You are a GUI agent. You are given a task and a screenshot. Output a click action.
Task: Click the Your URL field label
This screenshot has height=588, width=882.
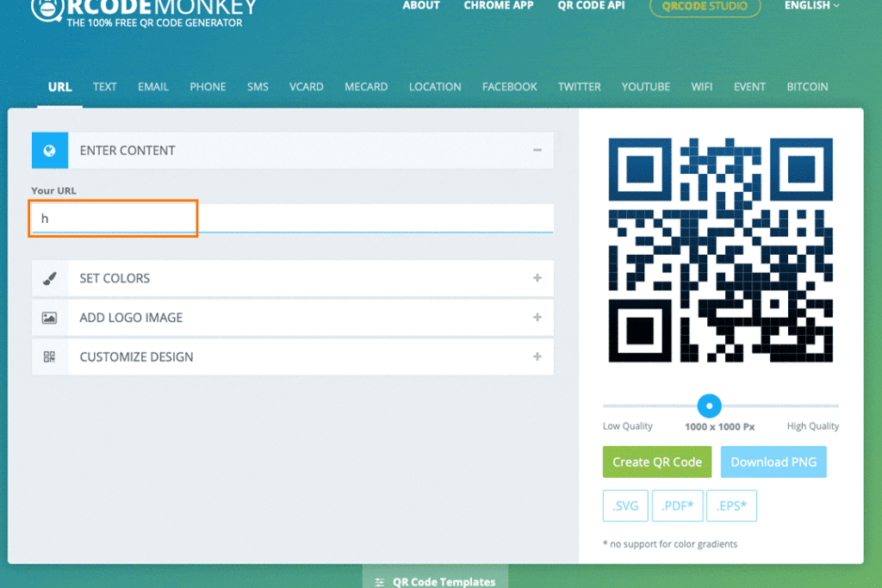54,190
